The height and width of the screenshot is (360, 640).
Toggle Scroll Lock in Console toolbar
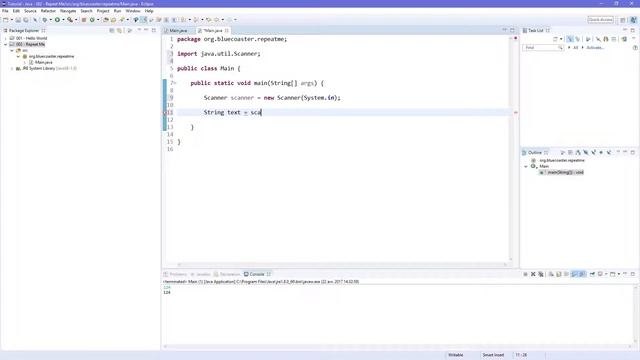(x=559, y=274)
